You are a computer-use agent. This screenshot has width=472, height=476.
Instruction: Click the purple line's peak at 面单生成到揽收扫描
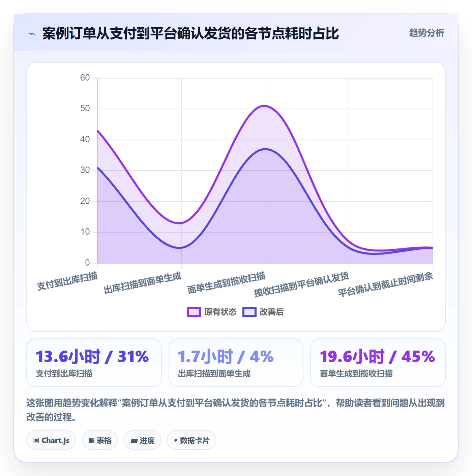265,106
